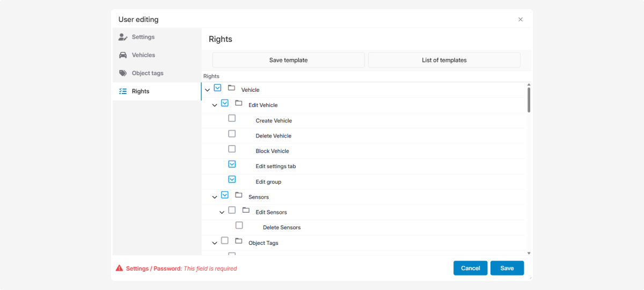
Task: Click the rights list vertical scrollbar
Action: pos(529,100)
